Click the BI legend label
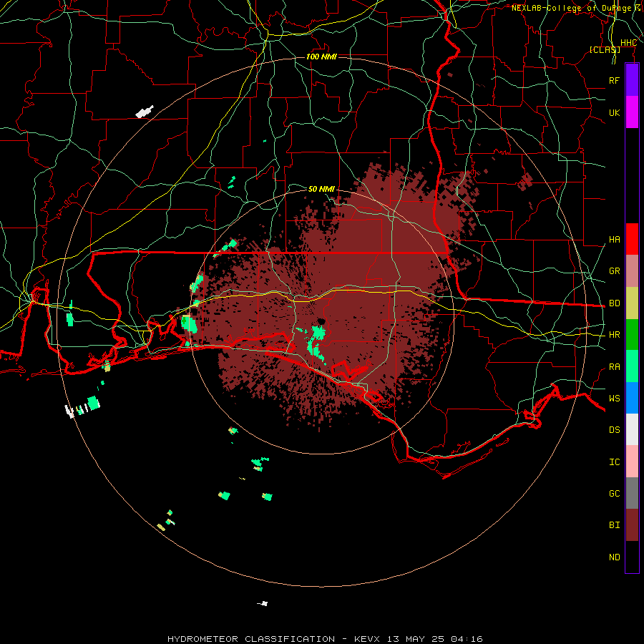Image resolution: width=644 pixels, height=644 pixels. (x=614, y=525)
